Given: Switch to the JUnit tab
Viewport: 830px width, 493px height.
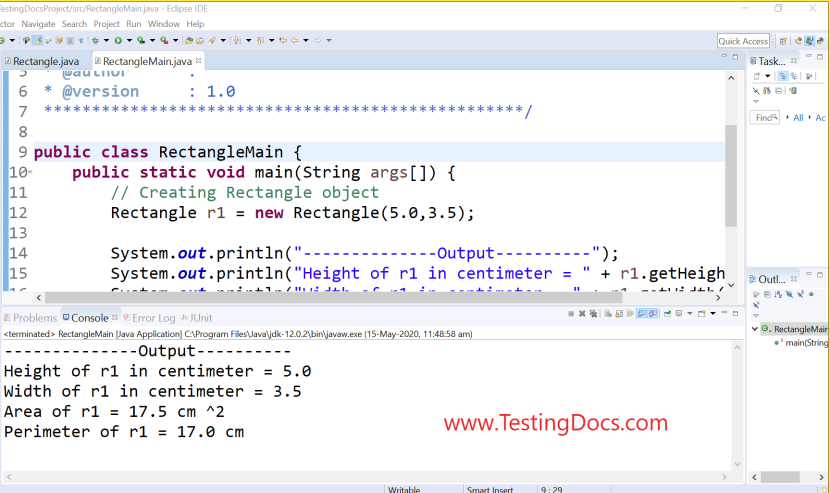Looking at the screenshot, I should 197,318.
